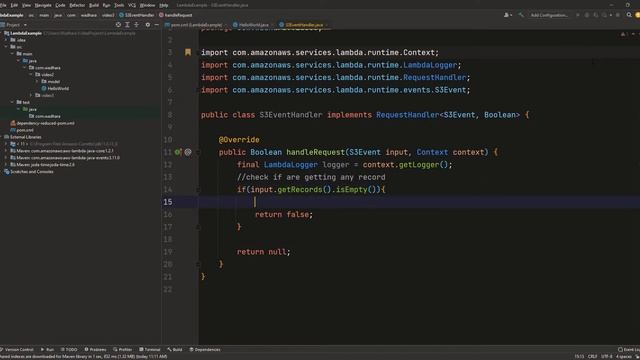Click the Expand All icon in Project panel
The image size is (640, 360).
pos(127,25)
